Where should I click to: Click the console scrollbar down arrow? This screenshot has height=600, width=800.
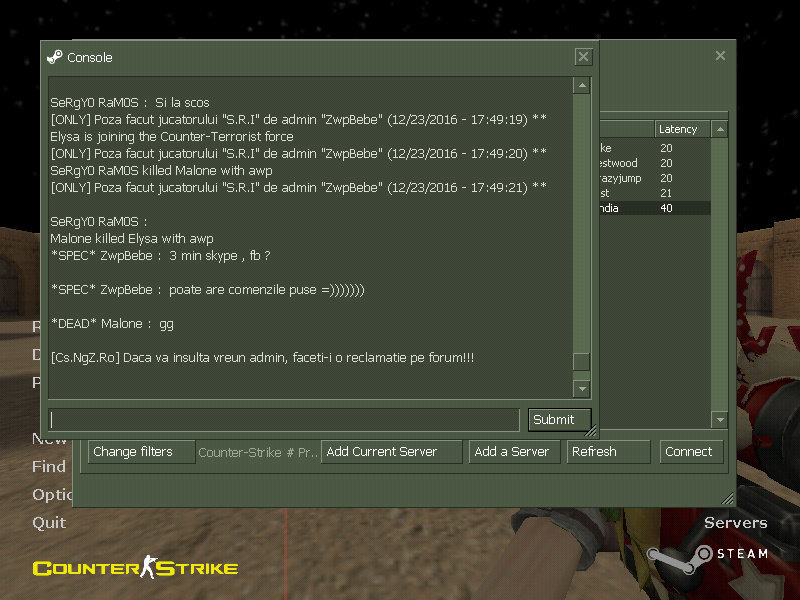click(x=582, y=388)
